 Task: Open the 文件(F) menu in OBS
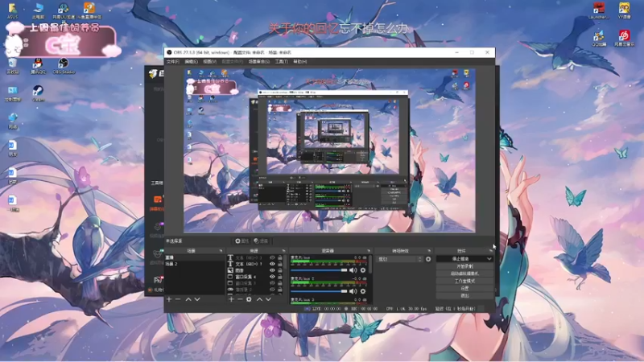click(x=173, y=62)
